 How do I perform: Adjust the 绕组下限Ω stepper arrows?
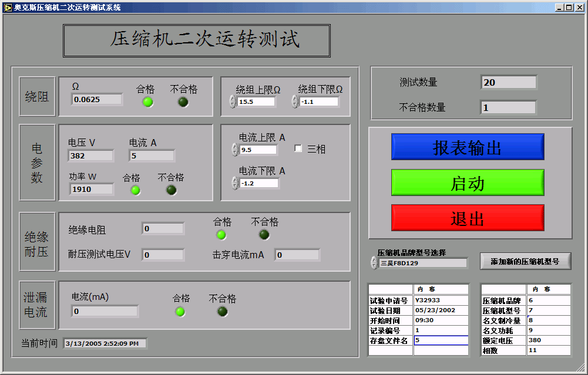pos(295,102)
